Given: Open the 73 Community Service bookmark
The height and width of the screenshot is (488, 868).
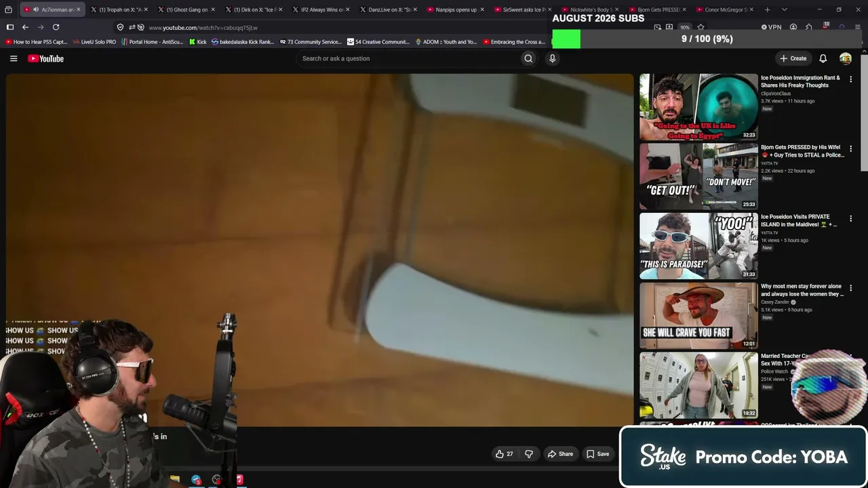Looking at the screenshot, I should pyautogui.click(x=311, y=41).
